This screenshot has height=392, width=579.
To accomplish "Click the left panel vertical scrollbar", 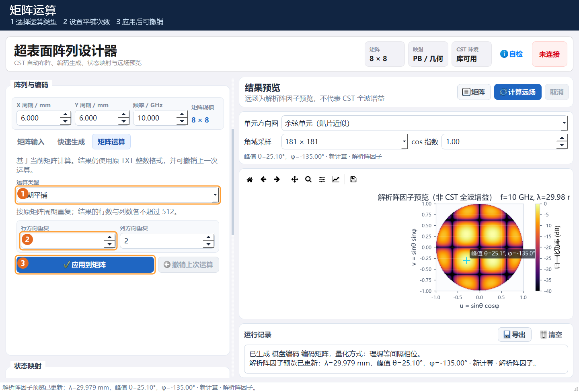I will click(x=232, y=182).
